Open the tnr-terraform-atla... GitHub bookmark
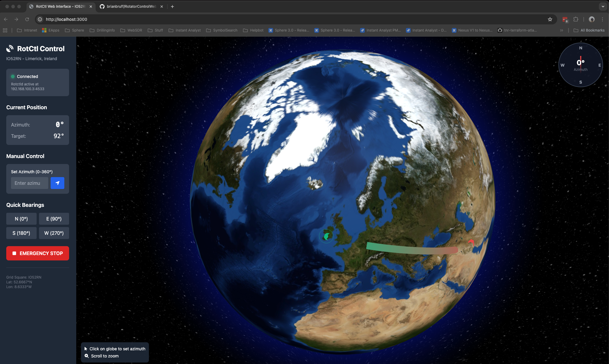 tap(518, 30)
